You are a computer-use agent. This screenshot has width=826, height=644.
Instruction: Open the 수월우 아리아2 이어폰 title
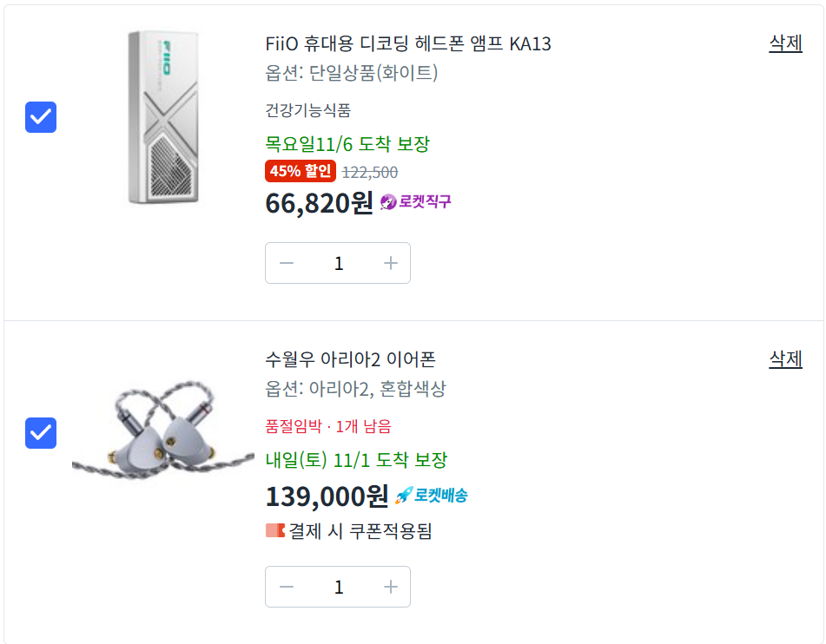coord(350,359)
